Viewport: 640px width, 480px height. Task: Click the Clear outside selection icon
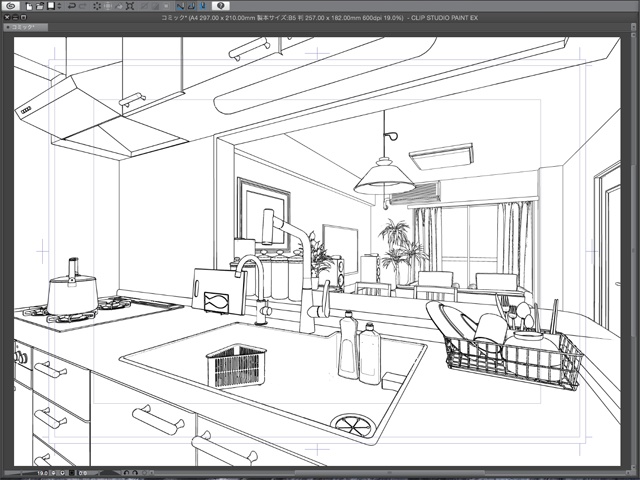pos(108,6)
